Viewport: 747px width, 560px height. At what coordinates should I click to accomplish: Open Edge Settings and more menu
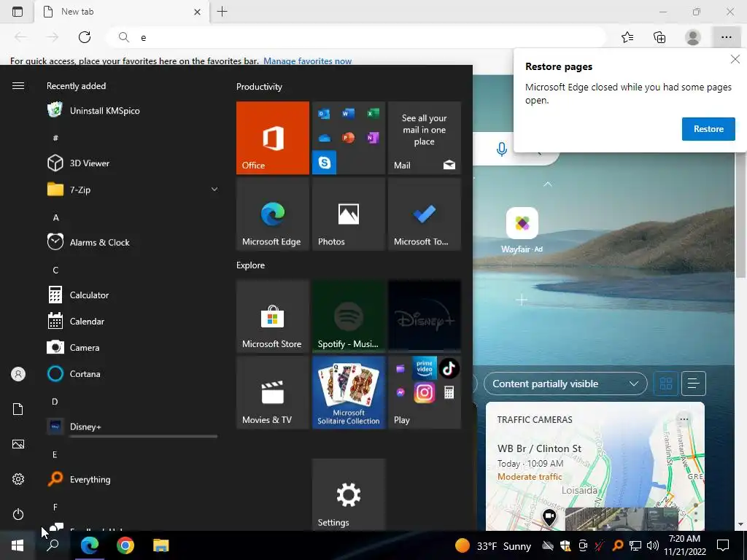click(726, 37)
